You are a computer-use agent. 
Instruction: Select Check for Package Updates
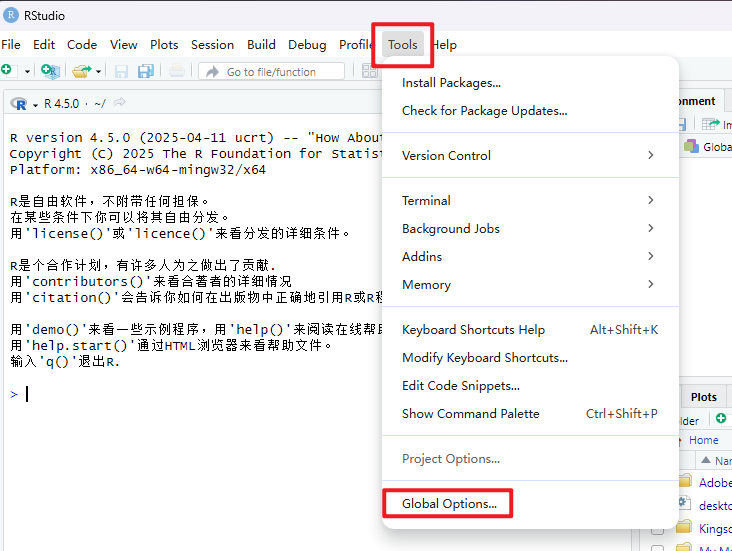pyautogui.click(x=484, y=110)
